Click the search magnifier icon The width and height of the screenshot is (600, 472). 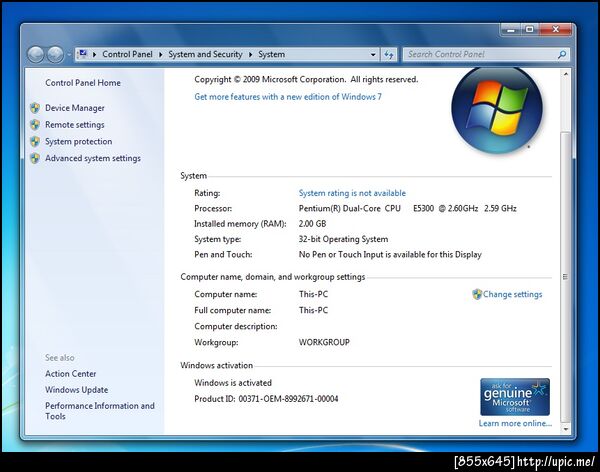[562, 54]
